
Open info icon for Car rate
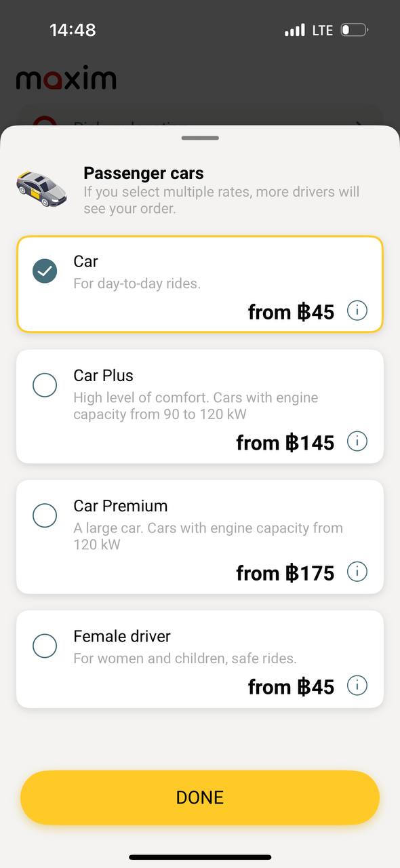coord(357,311)
